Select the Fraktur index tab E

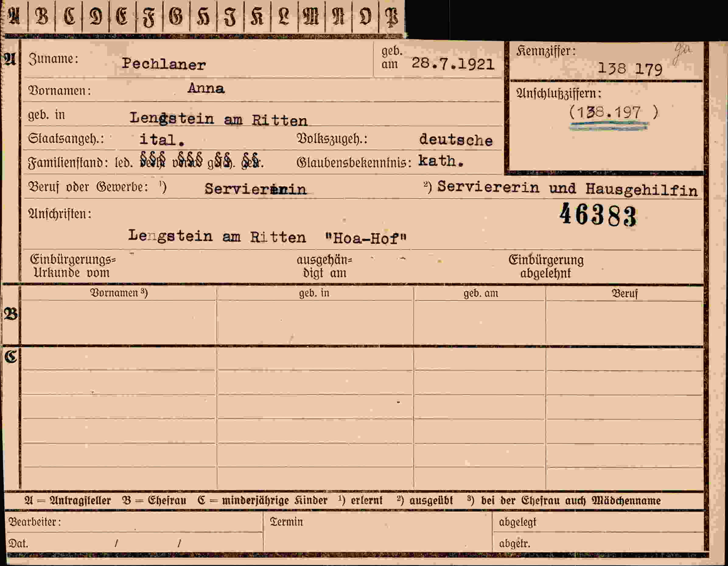pos(123,17)
